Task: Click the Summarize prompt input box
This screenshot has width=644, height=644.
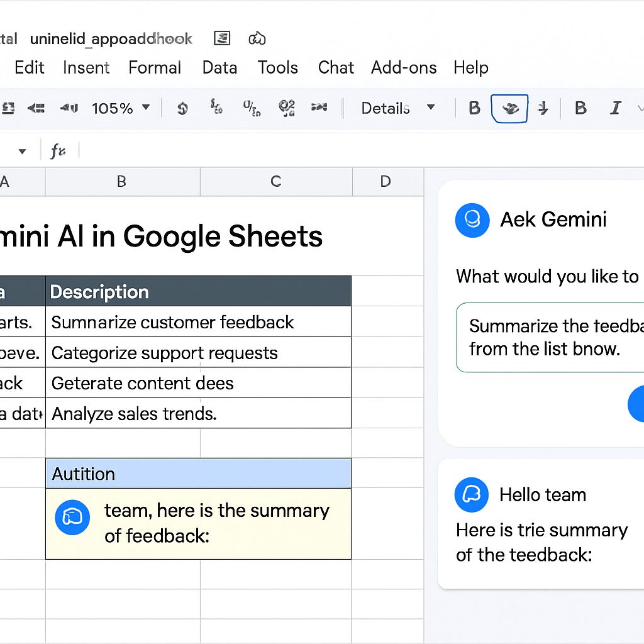Action: [x=550, y=338]
